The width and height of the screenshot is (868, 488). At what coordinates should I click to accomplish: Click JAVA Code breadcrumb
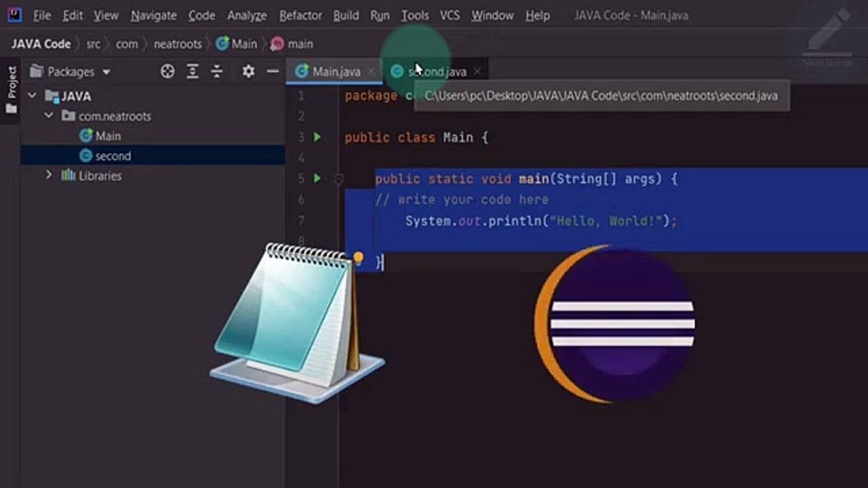(x=41, y=44)
